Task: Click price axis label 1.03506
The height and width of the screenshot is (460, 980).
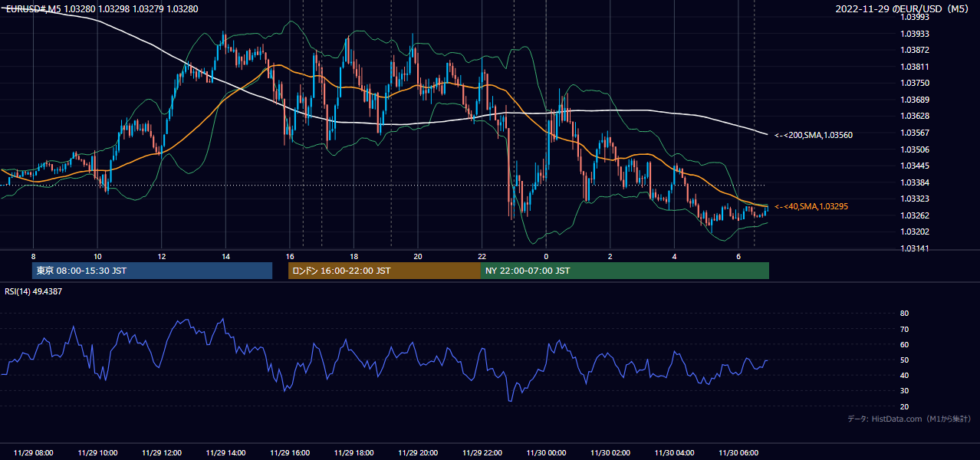Action: [915, 149]
